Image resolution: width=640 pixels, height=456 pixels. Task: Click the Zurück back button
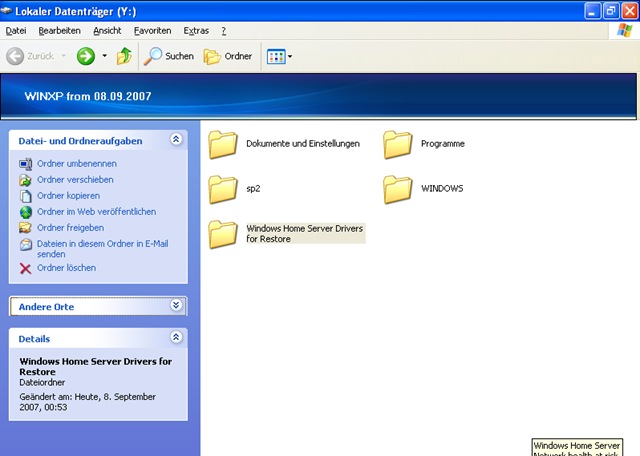click(30, 56)
